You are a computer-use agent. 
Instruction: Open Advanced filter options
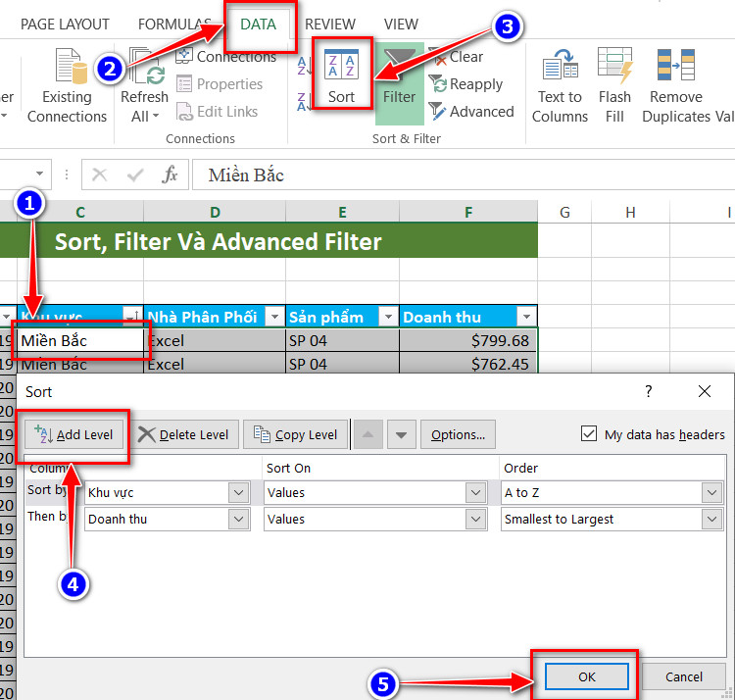(x=470, y=112)
